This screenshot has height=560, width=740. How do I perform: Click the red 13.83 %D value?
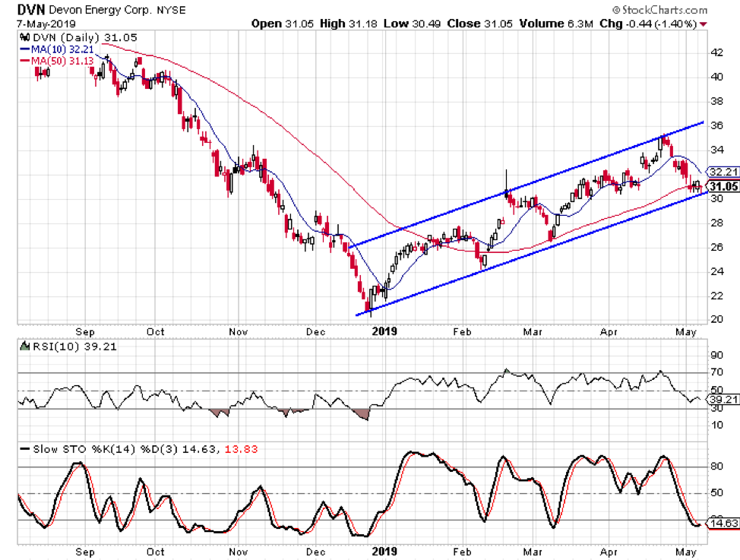tap(241, 449)
